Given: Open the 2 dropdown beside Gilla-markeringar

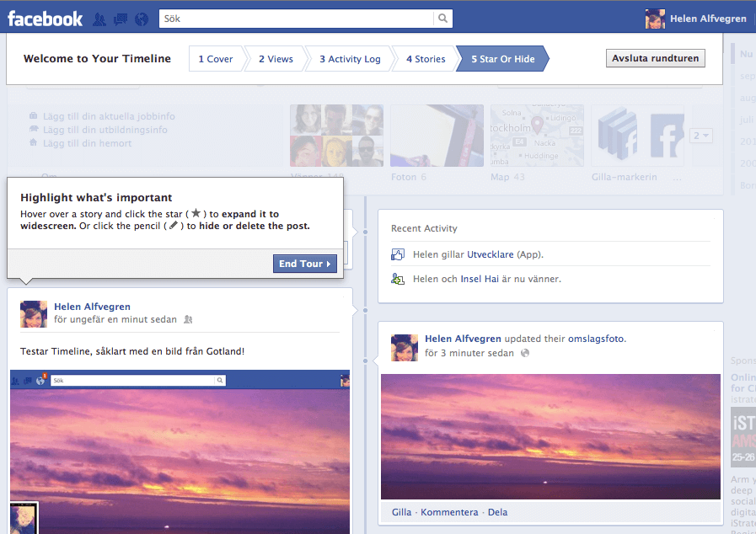Looking at the screenshot, I should [x=700, y=136].
